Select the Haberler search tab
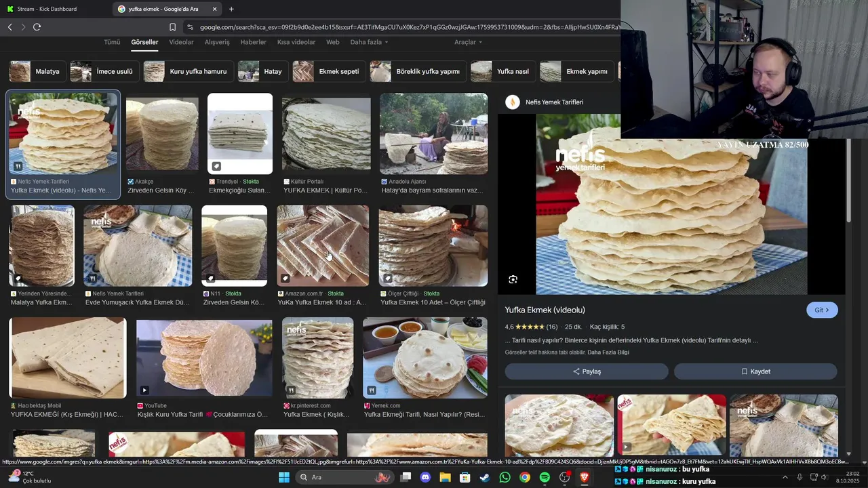Screen dimensions: 868x488 pos(253,42)
